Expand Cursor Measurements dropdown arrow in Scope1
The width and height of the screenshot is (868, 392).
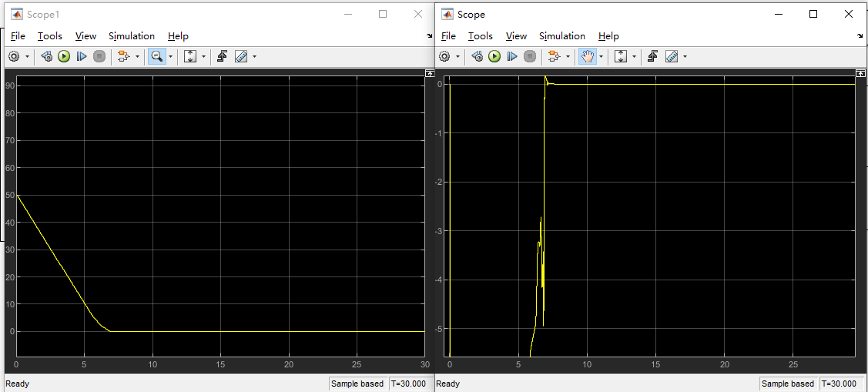[x=254, y=56]
